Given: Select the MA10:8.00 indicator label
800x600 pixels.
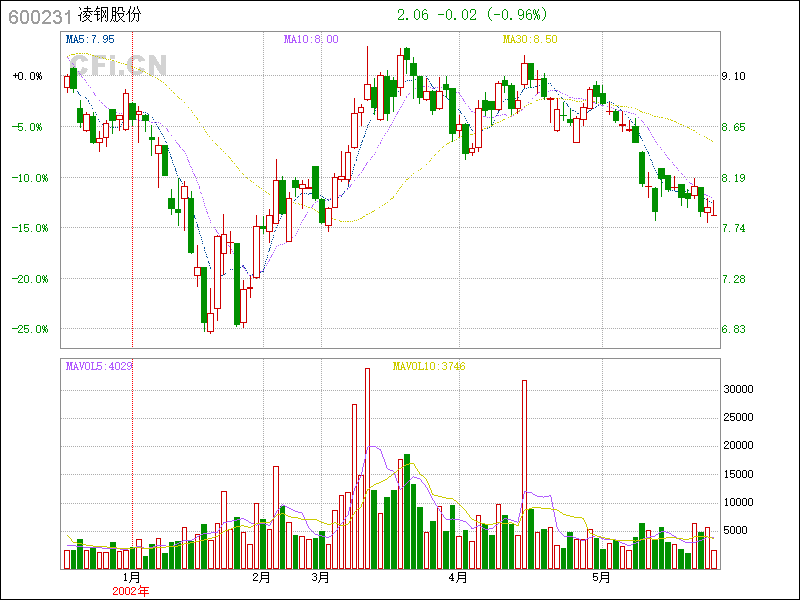Looking at the screenshot, I should coord(311,39).
